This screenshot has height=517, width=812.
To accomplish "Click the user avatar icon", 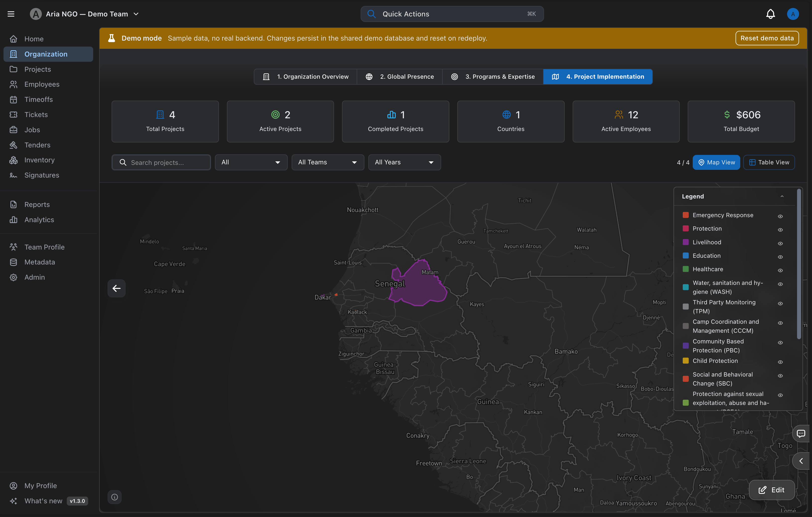I will coord(793,14).
